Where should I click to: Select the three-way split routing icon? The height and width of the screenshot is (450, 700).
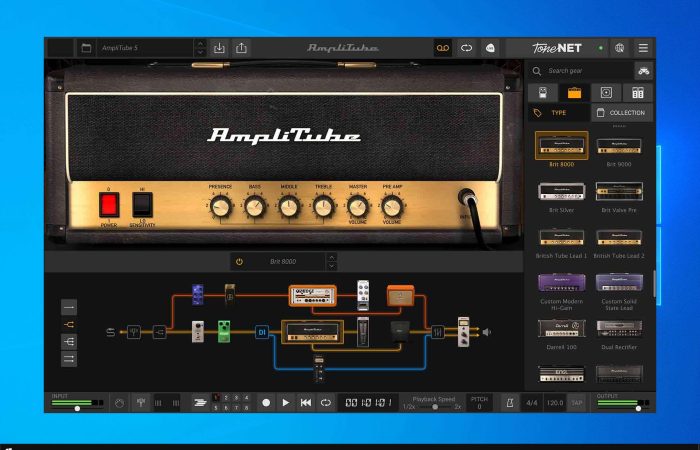click(x=69, y=342)
